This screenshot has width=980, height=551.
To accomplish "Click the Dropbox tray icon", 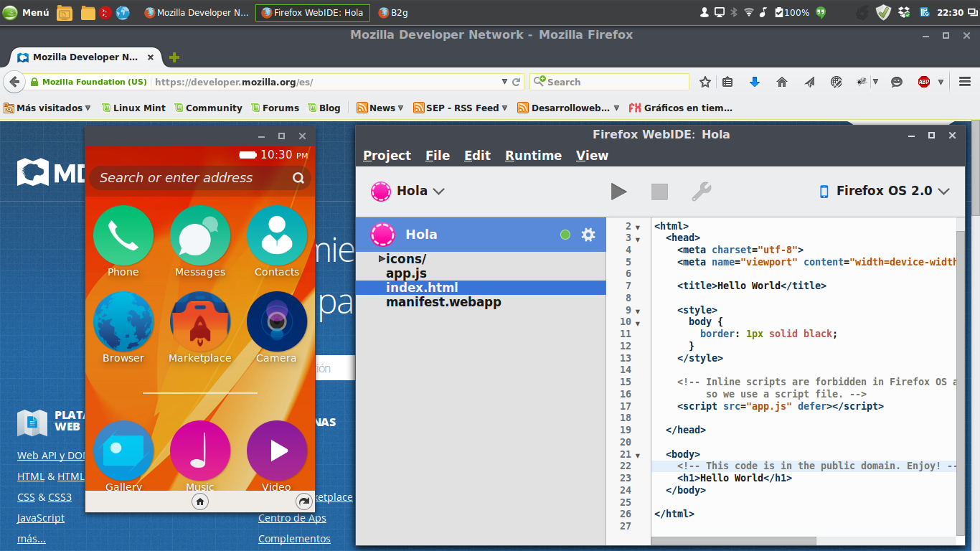I will pyautogui.click(x=904, y=12).
